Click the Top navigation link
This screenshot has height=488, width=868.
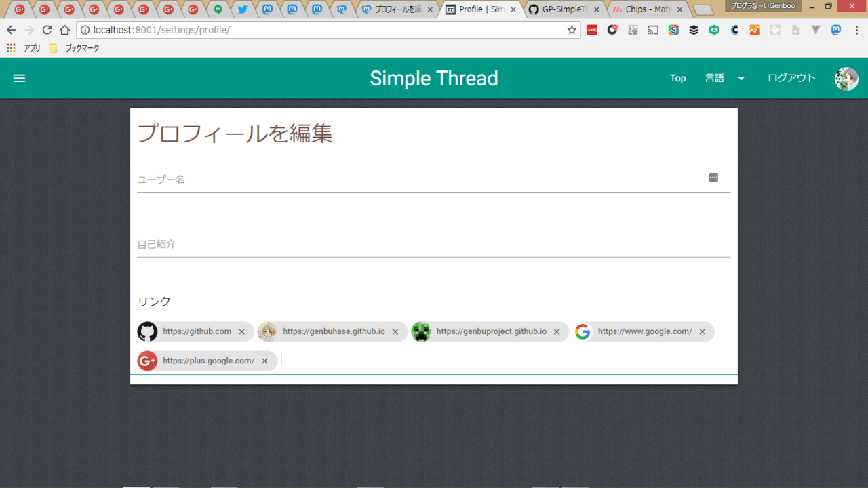(677, 78)
